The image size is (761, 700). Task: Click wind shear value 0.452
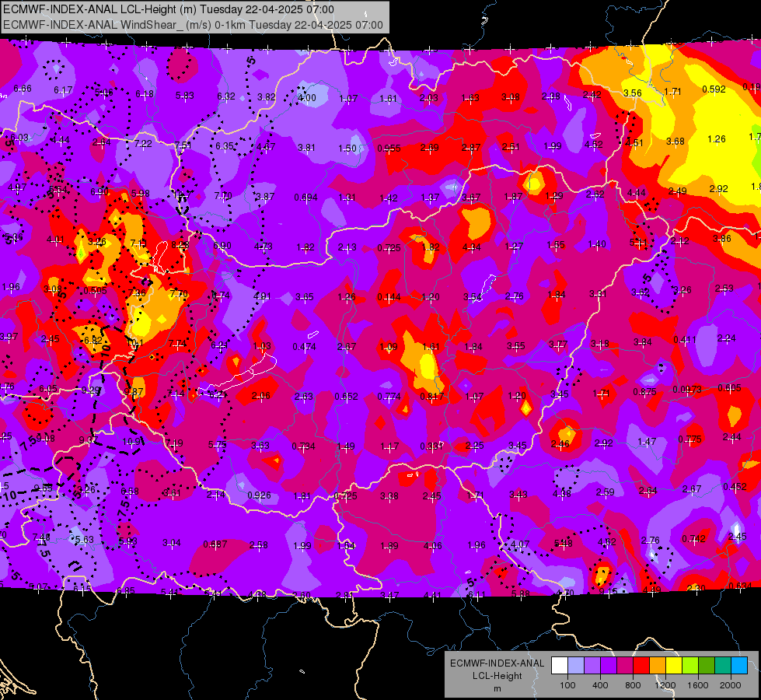pos(735,487)
